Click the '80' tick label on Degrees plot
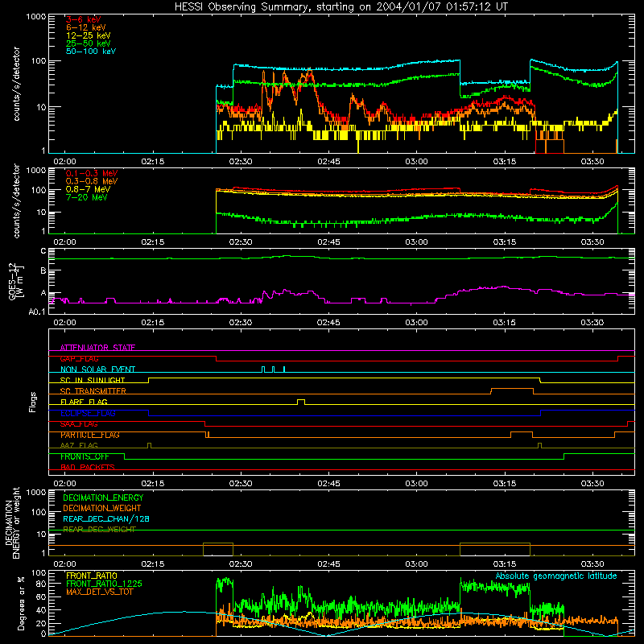Screen dimensions: 644x644 42,584
